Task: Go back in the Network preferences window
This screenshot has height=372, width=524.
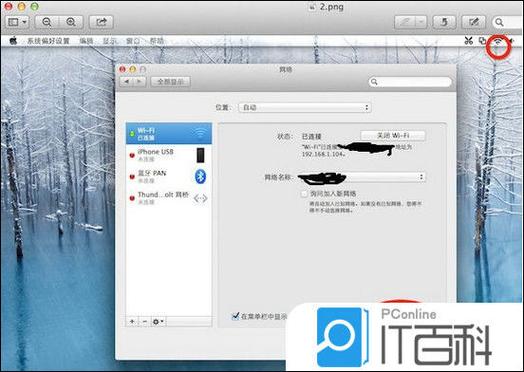Action: click(x=127, y=82)
